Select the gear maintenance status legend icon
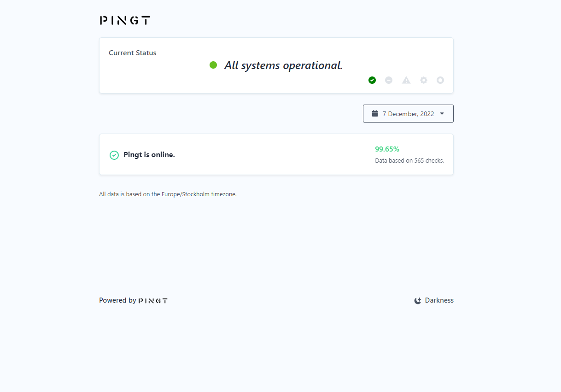Viewport: 561px width, 392px height. (x=424, y=80)
